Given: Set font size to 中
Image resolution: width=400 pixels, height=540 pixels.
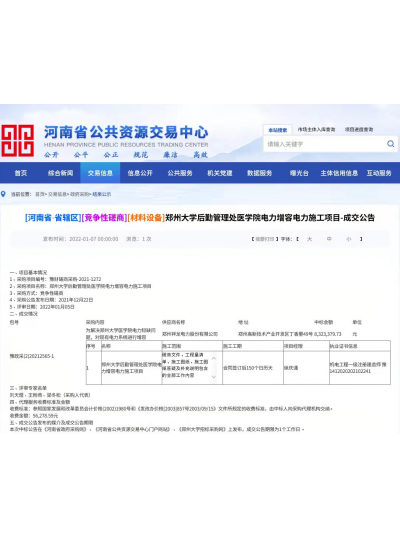Looking at the screenshot, I should point(329,239).
